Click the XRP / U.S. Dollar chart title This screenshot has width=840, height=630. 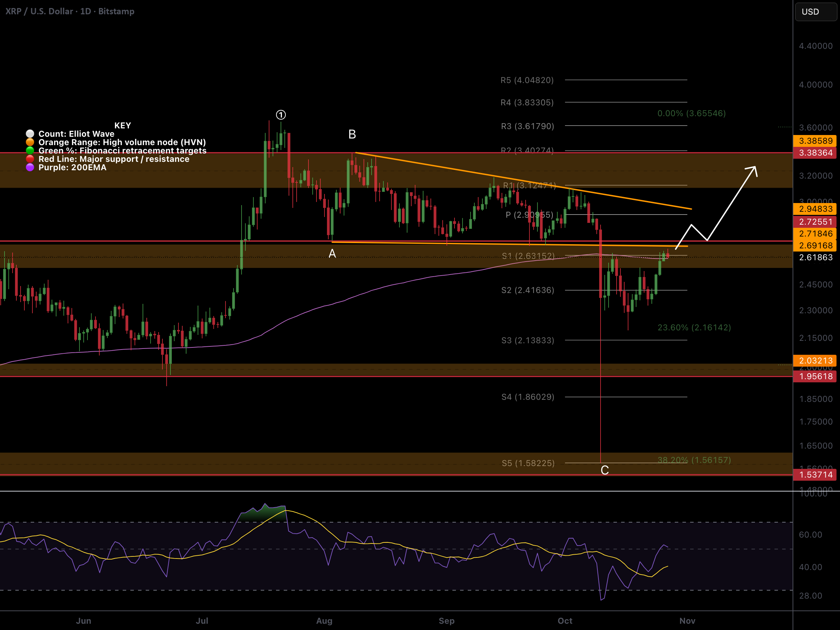70,12
